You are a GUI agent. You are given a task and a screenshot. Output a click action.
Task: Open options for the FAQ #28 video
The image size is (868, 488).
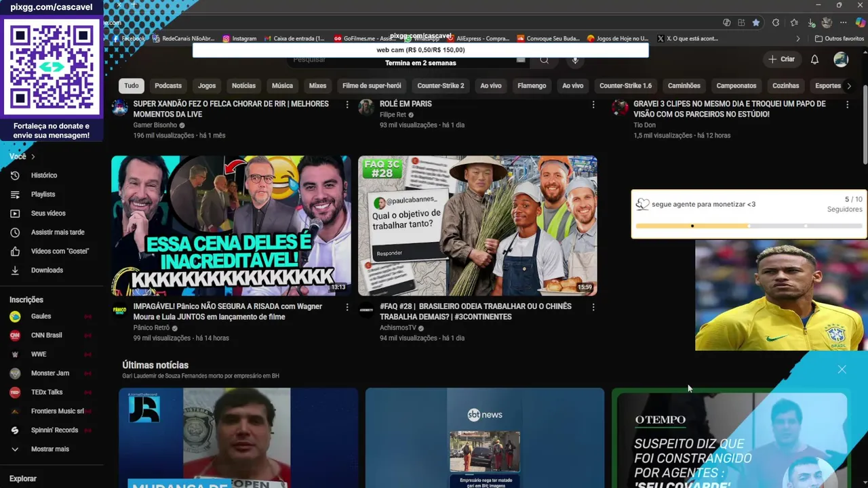593,307
